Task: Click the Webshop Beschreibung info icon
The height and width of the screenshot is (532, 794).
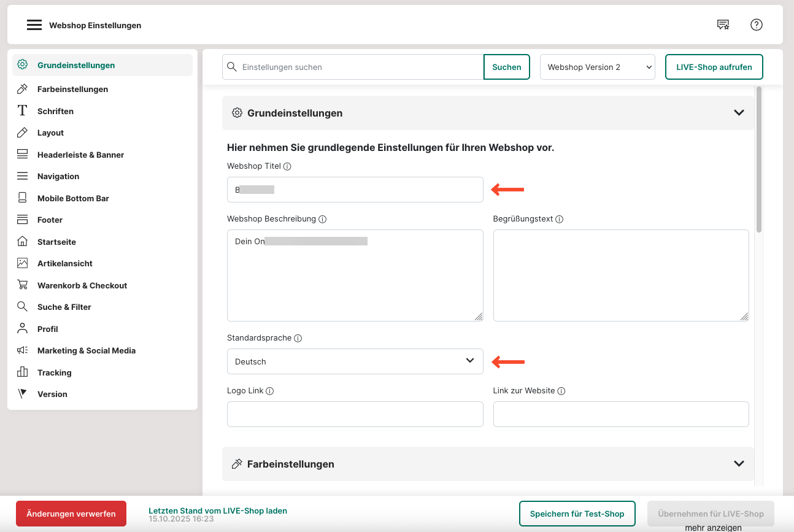Action: click(x=323, y=219)
